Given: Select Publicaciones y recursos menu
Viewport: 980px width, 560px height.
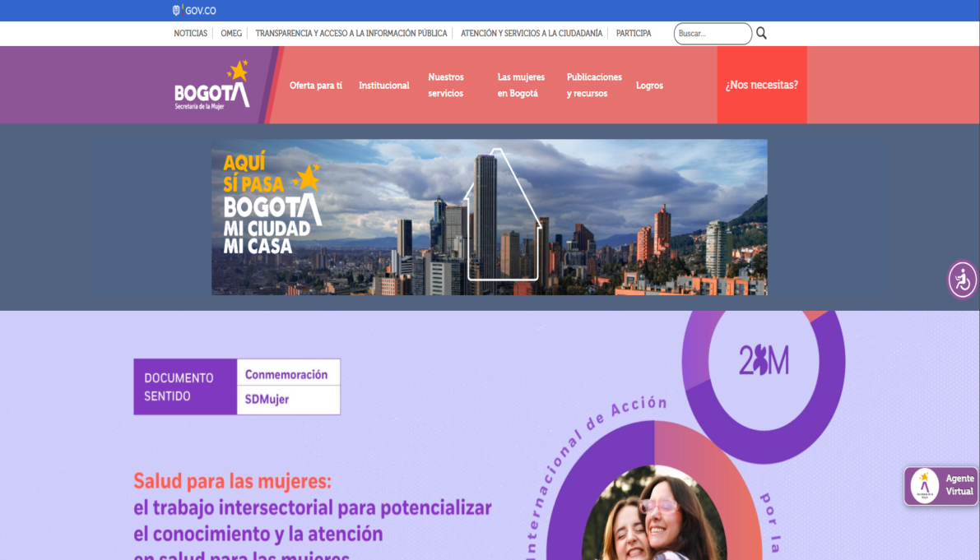Looking at the screenshot, I should coord(594,85).
